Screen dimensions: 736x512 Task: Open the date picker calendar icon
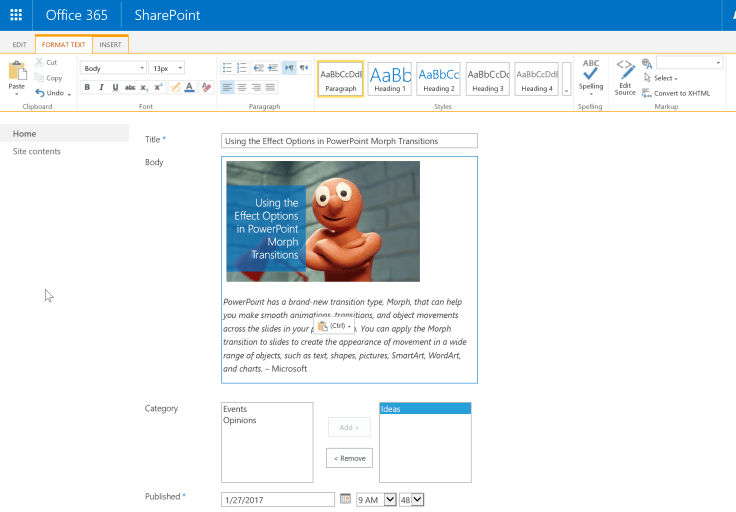(345, 498)
